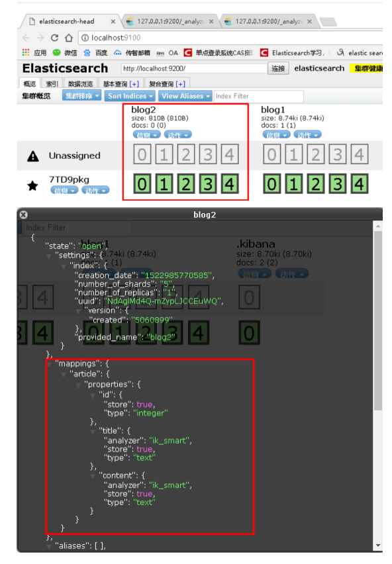Open the 微信 bookmark
The height and width of the screenshot is (564, 392).
[65, 53]
